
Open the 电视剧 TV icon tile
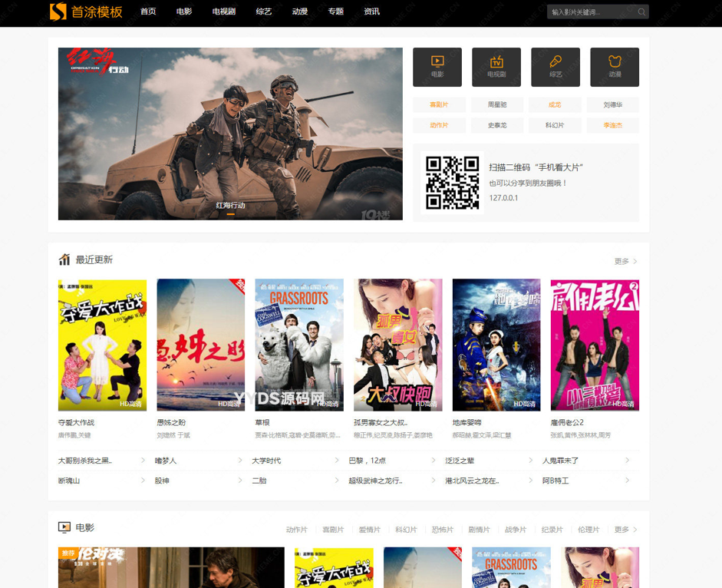496,67
